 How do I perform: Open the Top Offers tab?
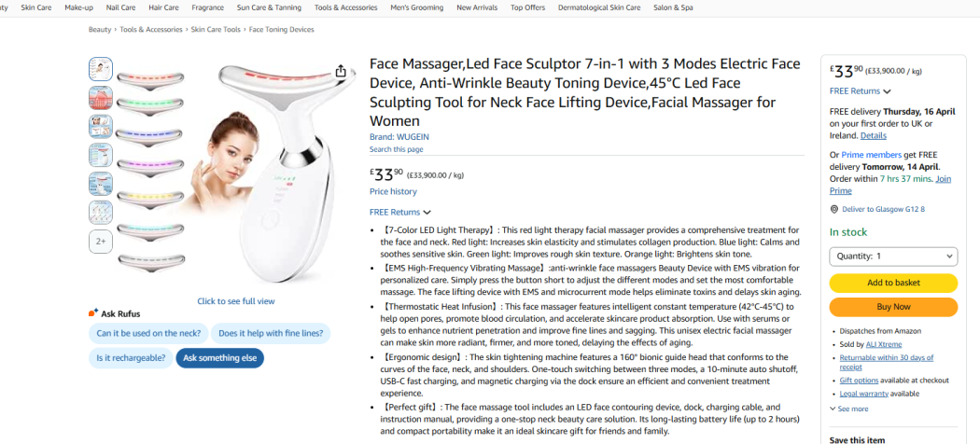(x=527, y=7)
